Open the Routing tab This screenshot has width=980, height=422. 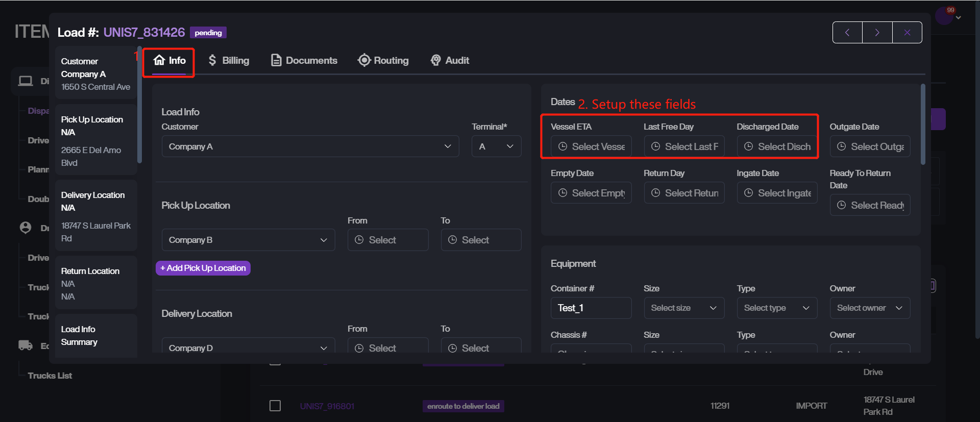(x=383, y=60)
